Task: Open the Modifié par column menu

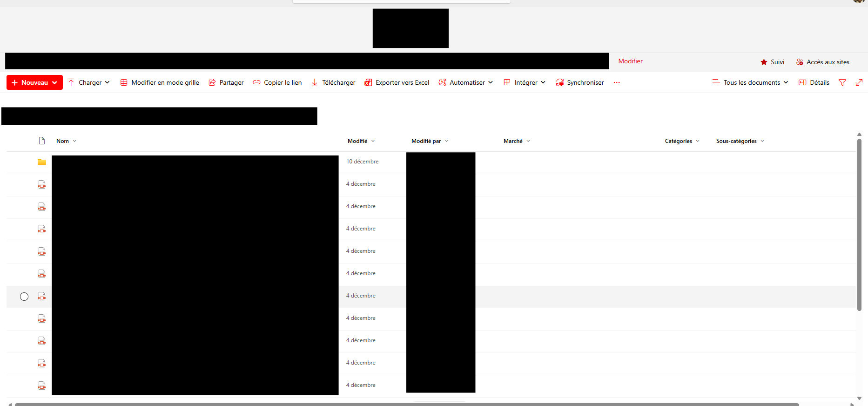Action: pos(430,141)
